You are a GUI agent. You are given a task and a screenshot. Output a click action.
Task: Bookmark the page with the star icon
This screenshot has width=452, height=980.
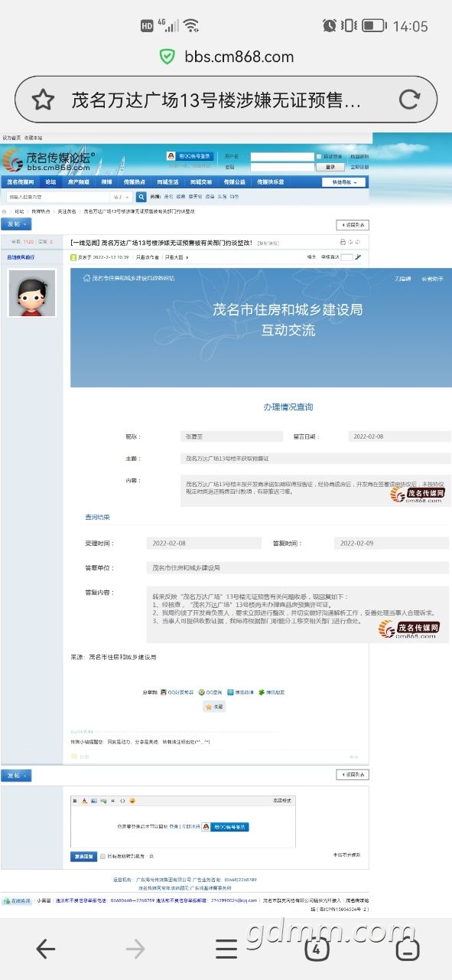(x=43, y=100)
